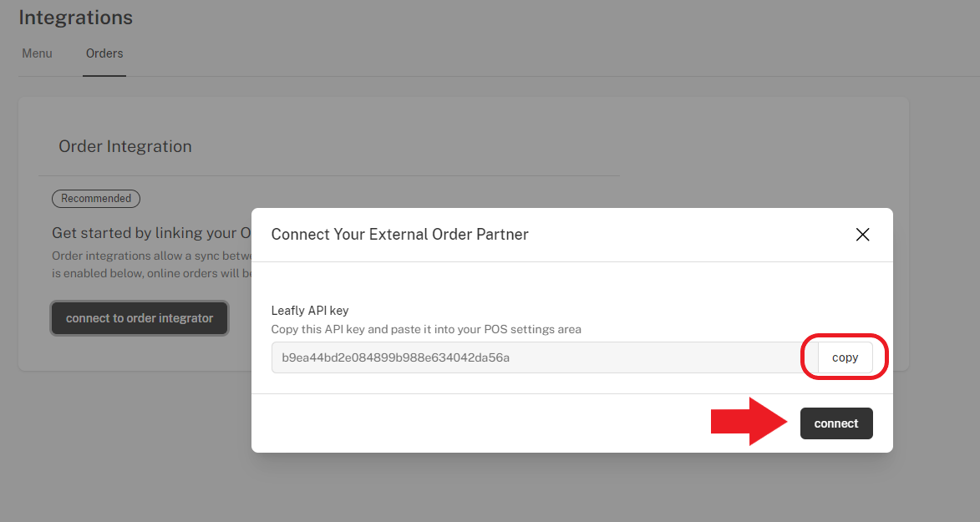980x522 pixels.
Task: Copy the Leafly API key
Action: tap(845, 357)
